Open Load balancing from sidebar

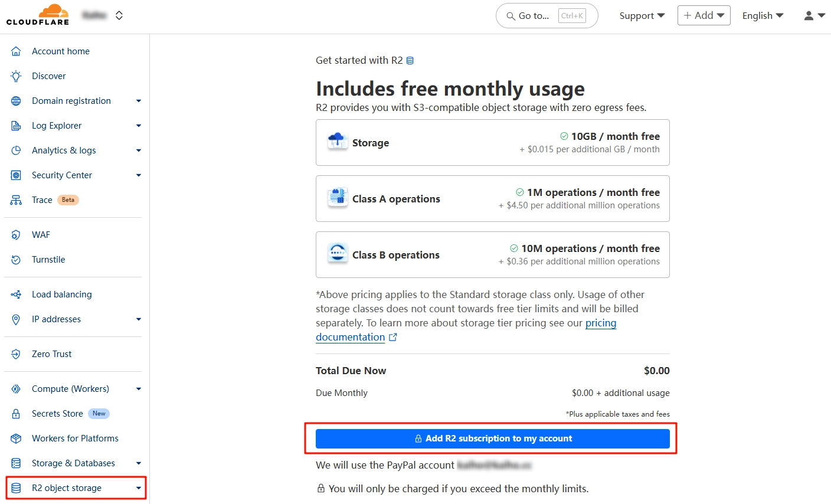tap(61, 294)
